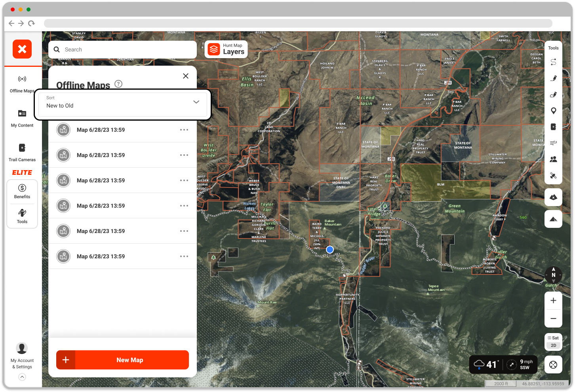The width and height of the screenshot is (575, 392).
Task: Switch the Sat basemap selector
Action: pyautogui.click(x=553, y=338)
